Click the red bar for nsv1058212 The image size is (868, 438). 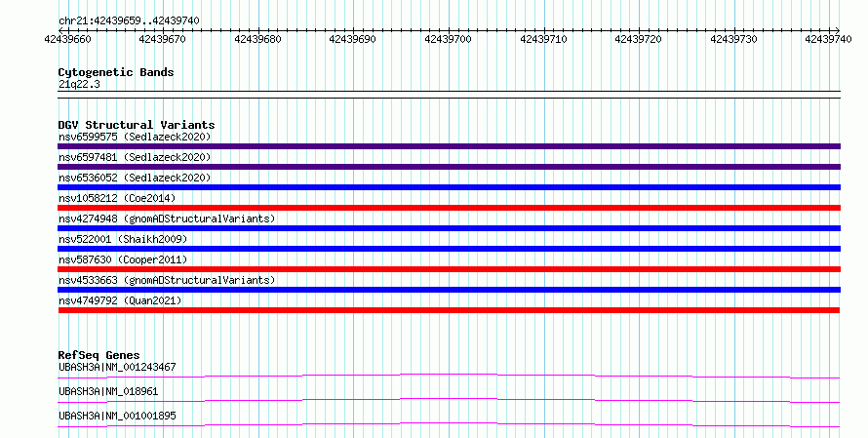pyautogui.click(x=449, y=208)
